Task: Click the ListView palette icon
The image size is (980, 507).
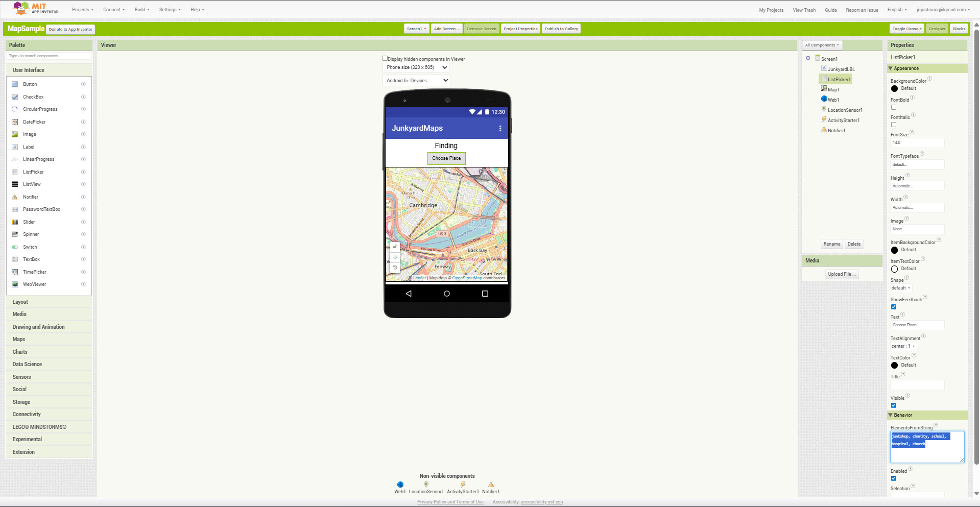Action: coord(15,184)
